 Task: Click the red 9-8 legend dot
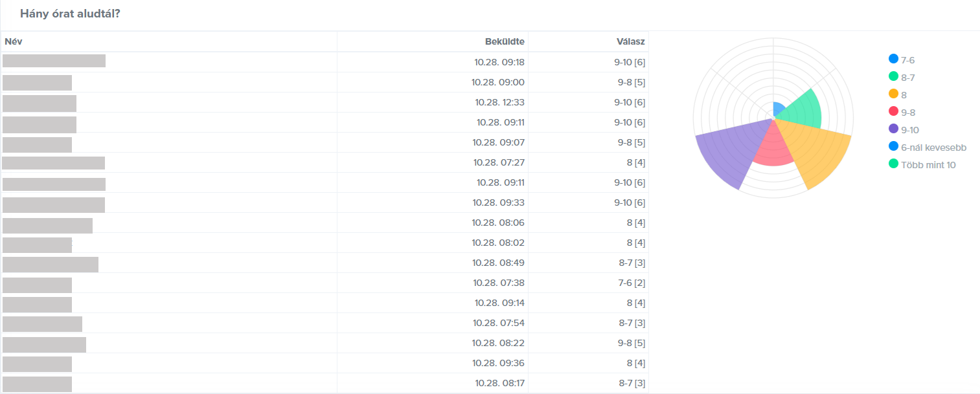pyautogui.click(x=894, y=112)
